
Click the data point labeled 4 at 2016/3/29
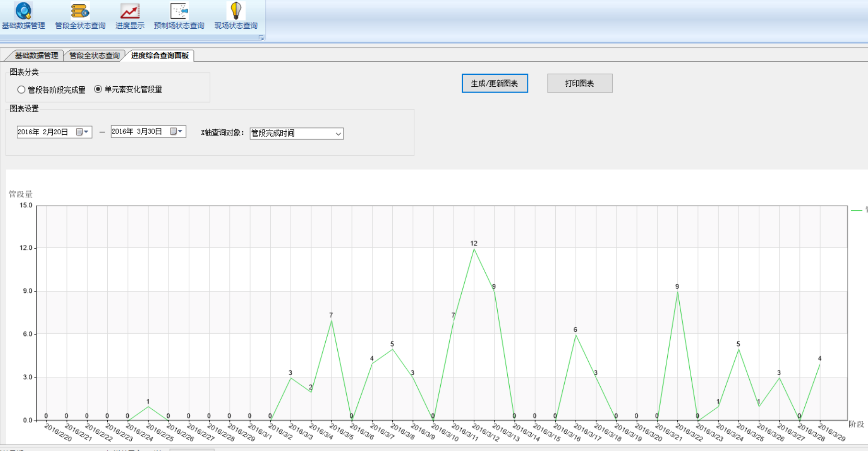(820, 363)
